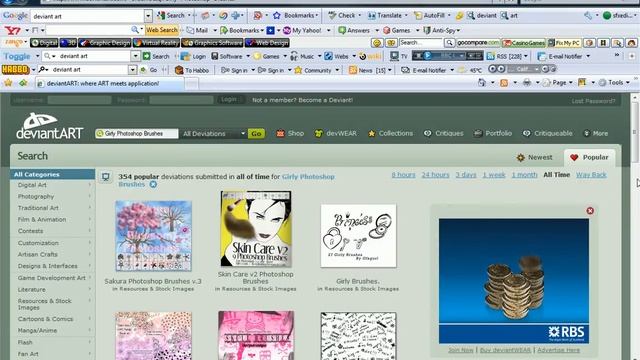
Task: Click the Yahoo Answers toolbar icon
Action: pyautogui.click(x=342, y=30)
